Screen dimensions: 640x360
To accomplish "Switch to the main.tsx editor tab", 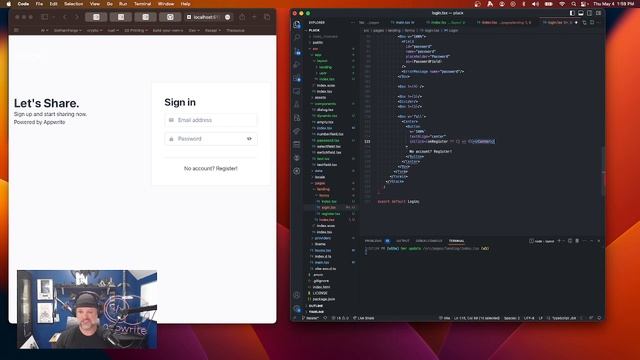I will click(x=403, y=23).
